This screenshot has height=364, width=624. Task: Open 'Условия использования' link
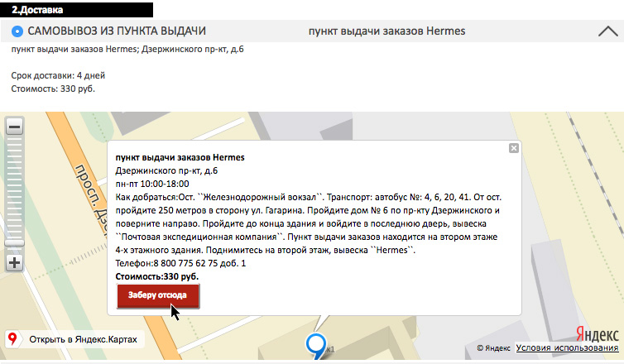pyautogui.click(x=567, y=347)
